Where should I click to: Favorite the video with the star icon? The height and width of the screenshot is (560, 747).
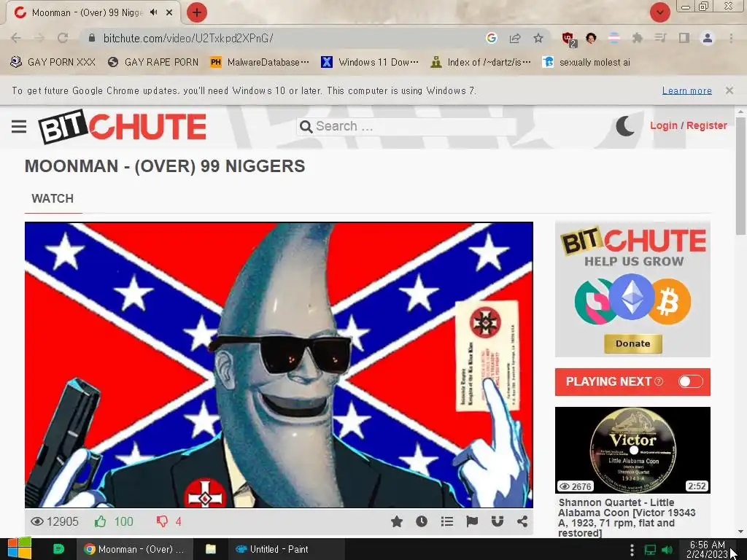click(396, 521)
